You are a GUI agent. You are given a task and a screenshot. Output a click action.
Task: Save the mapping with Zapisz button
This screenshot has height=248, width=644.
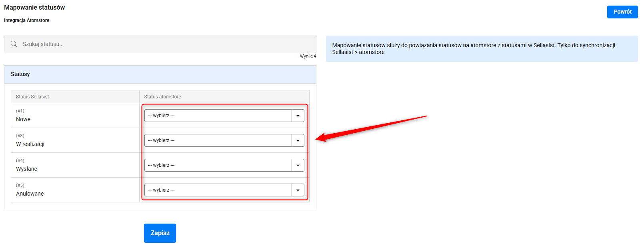pos(160,233)
